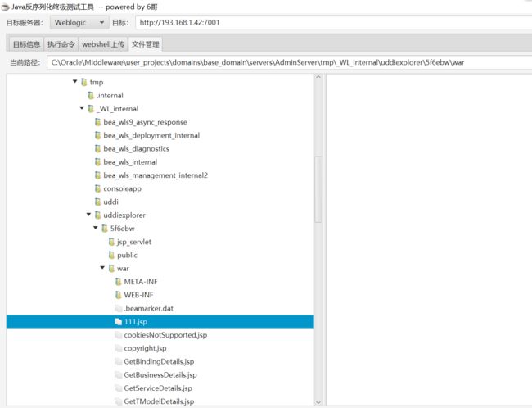Select the highlighted '111.jsp' file name
The width and height of the screenshot is (532, 408).
[135, 321]
